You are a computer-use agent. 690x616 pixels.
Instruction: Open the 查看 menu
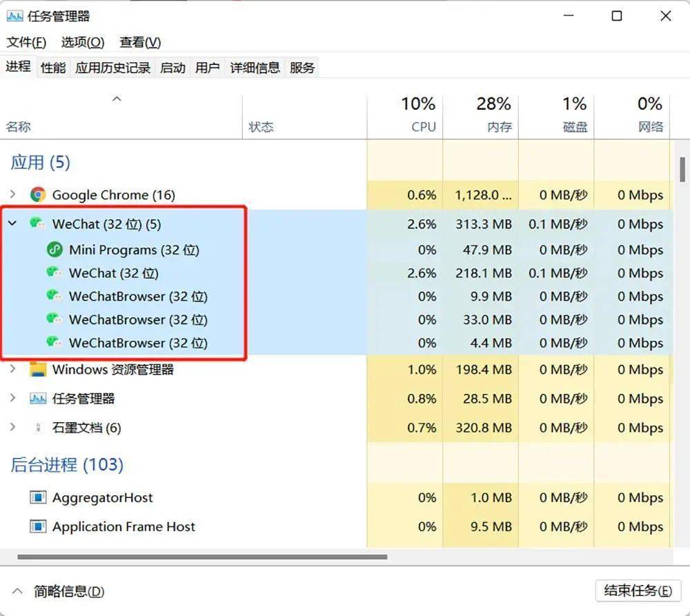(x=139, y=42)
